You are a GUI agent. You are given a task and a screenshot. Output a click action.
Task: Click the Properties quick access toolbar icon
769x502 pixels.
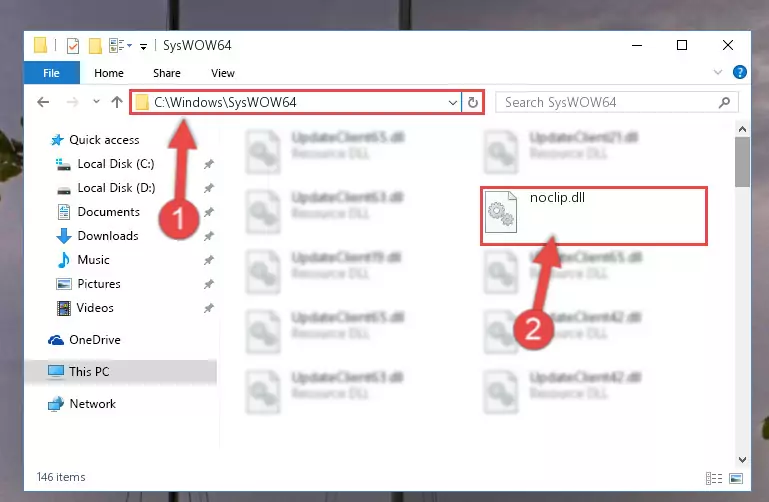[73, 46]
